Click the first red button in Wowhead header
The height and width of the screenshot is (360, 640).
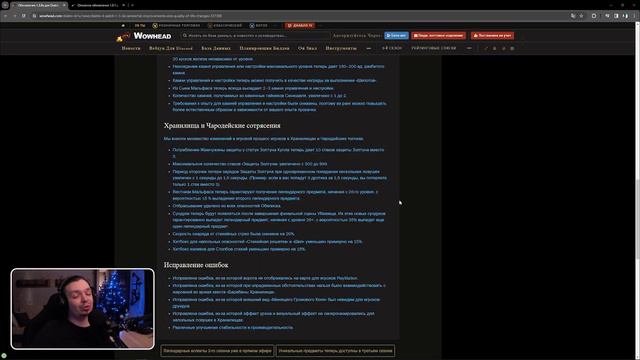click(438, 36)
